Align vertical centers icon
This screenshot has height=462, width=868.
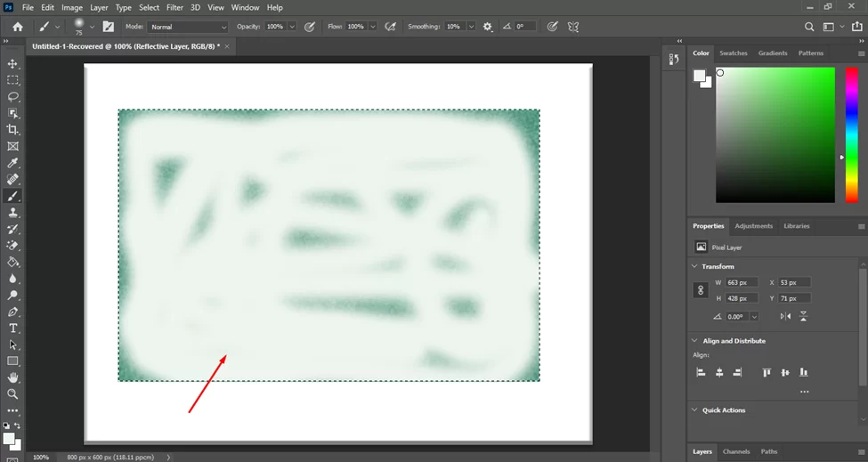785,372
